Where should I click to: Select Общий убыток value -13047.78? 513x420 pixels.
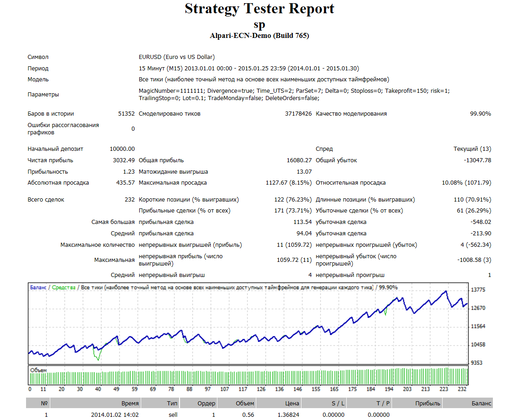(477, 160)
